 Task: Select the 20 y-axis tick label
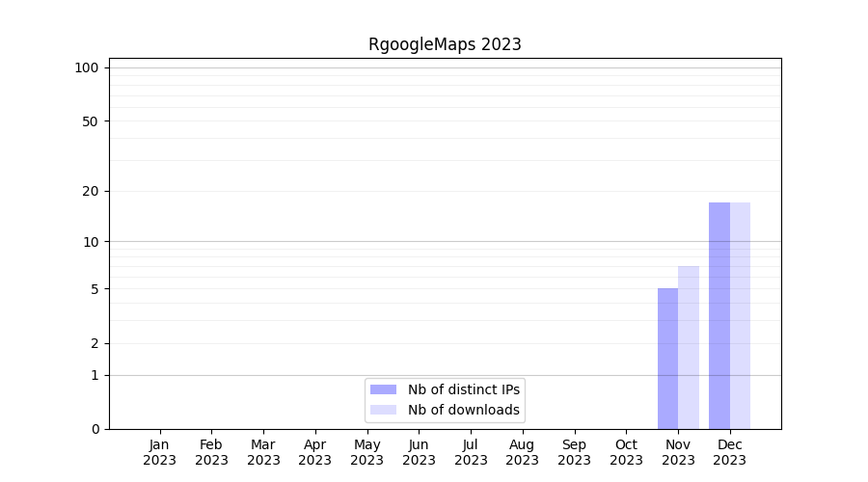click(x=91, y=191)
